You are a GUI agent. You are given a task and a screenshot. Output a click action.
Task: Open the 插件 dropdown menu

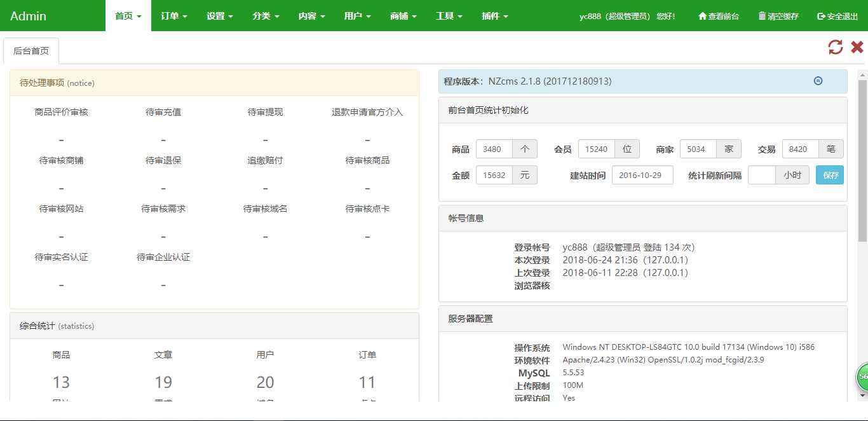(x=495, y=16)
